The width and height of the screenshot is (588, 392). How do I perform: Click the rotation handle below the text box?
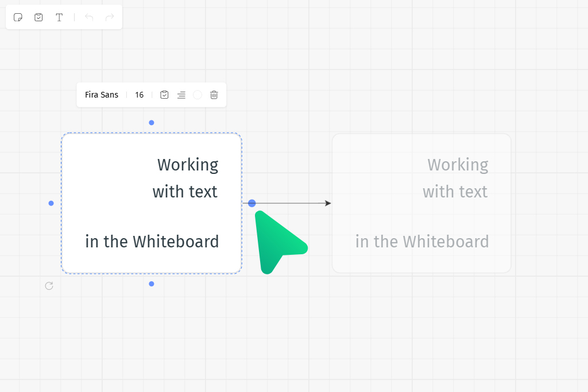(49, 285)
